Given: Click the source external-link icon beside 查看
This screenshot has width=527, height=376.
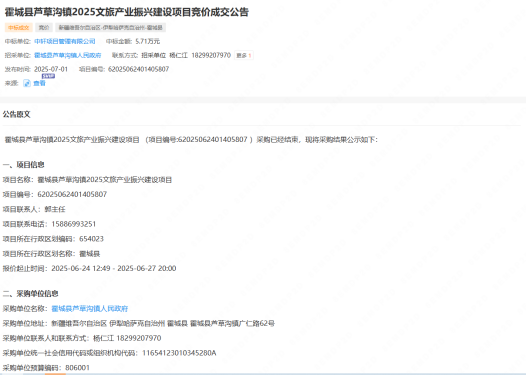Looking at the screenshot, I should click(27, 83).
